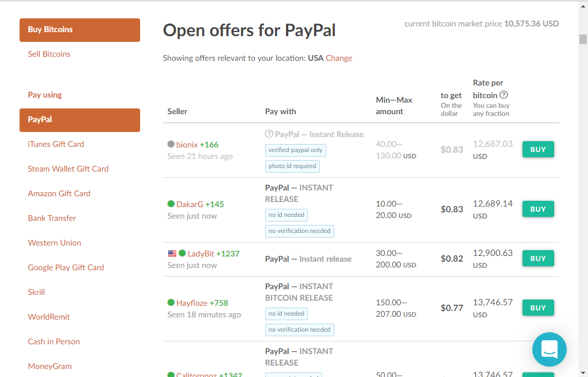Click help icon beside Rate per bitcoin
Viewport: 588px width, 377px height.
(504, 95)
